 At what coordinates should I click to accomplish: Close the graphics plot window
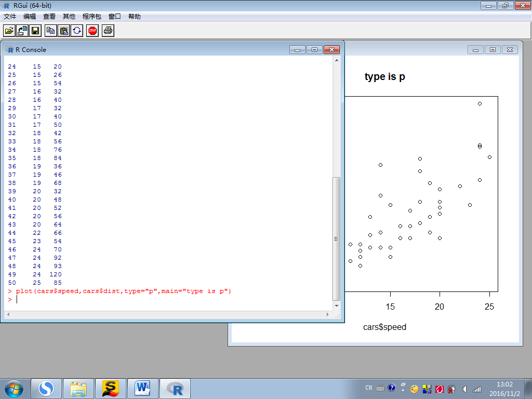pos(510,50)
